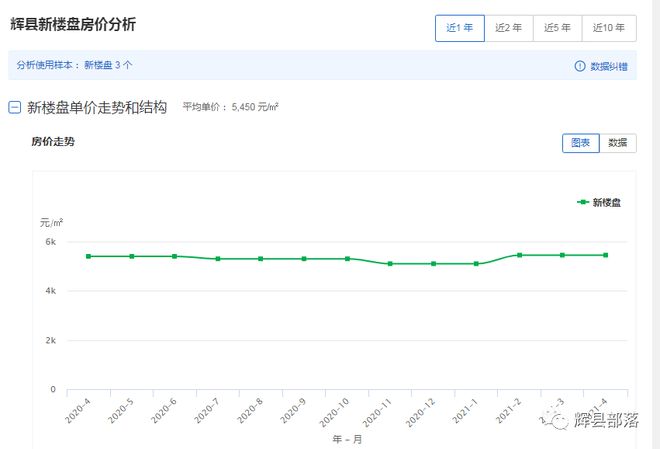
Task: Click the 新楼盘 3 个 sample link
Action: point(107,65)
